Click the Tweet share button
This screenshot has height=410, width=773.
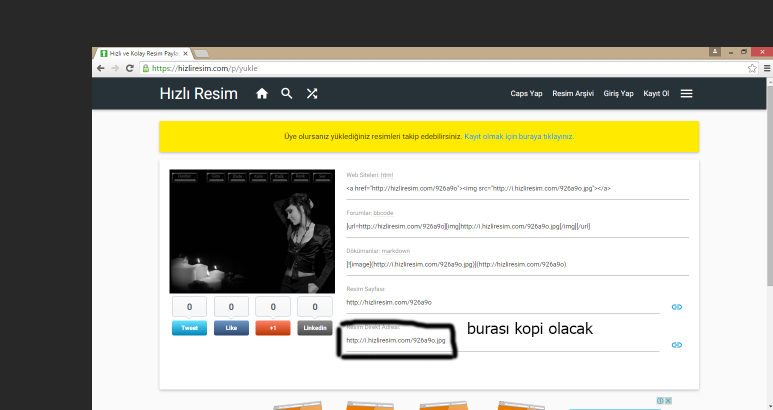[189, 327]
